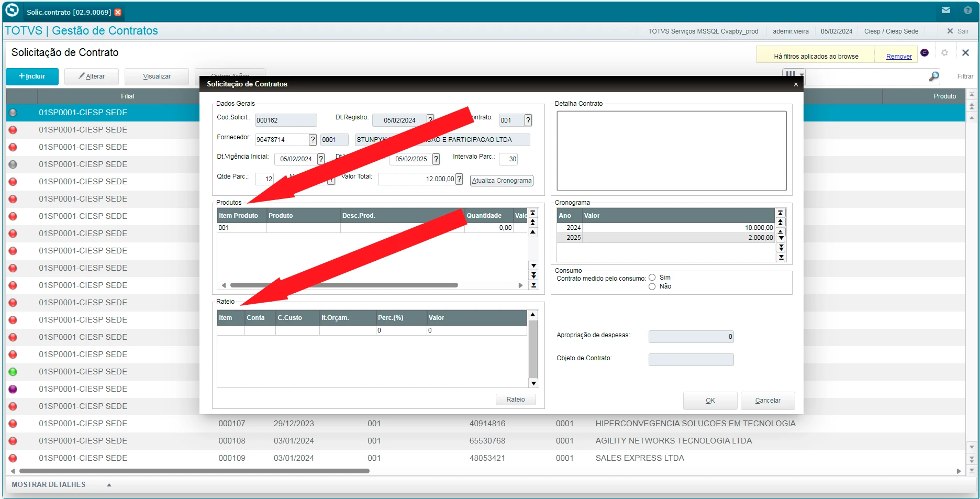The image size is (980, 499).
Task: Open lookup next to Valor Total
Action: pyautogui.click(x=459, y=179)
